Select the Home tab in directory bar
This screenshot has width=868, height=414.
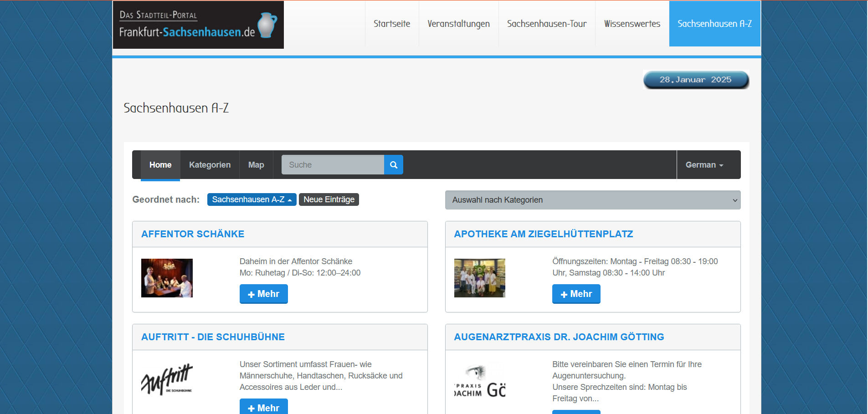[x=160, y=165]
